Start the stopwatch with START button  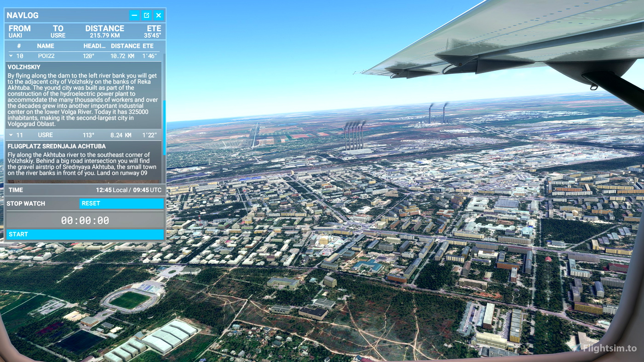tap(85, 234)
